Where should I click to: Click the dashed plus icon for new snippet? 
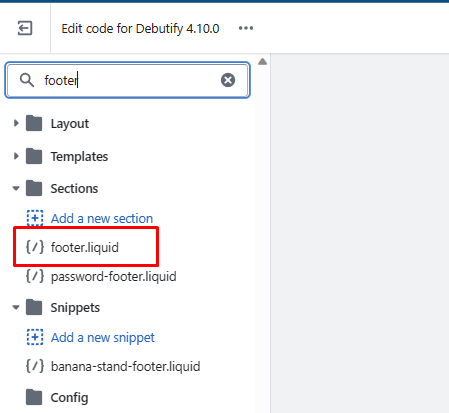click(35, 337)
